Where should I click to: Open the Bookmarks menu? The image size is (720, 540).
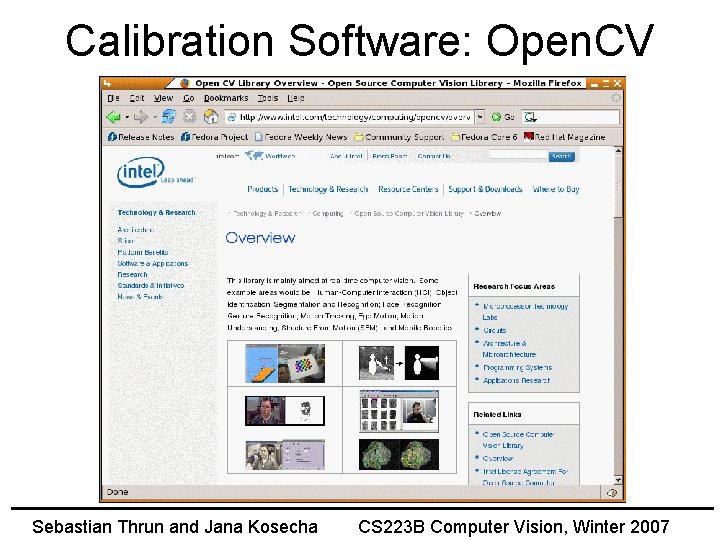pyautogui.click(x=226, y=98)
